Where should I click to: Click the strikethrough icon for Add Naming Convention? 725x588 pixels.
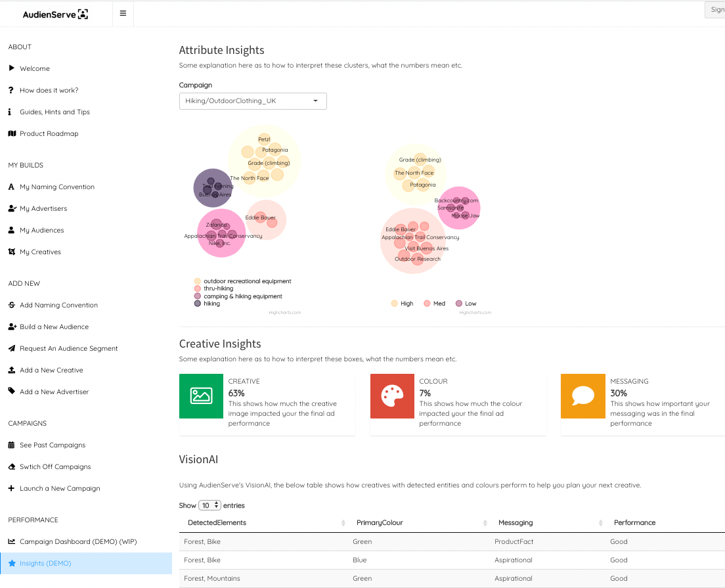coord(12,305)
